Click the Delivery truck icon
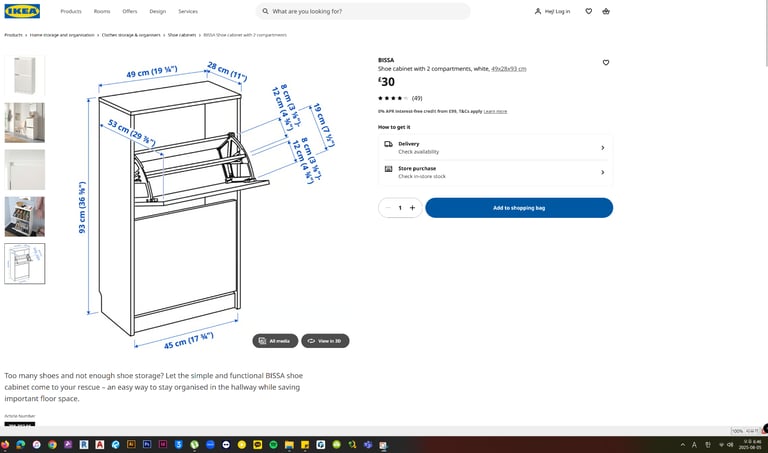This screenshot has height=453, width=768. pos(388,144)
